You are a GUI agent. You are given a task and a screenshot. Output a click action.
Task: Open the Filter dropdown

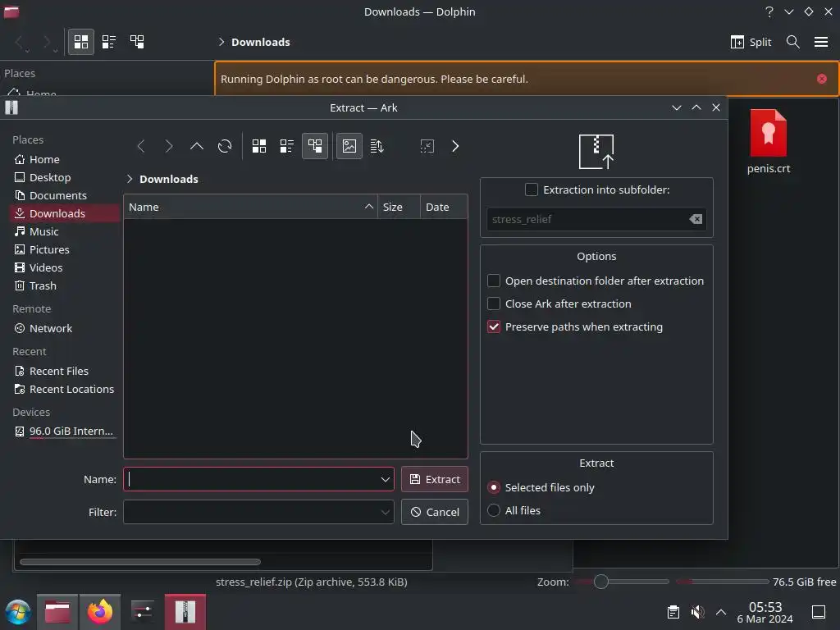(386, 512)
